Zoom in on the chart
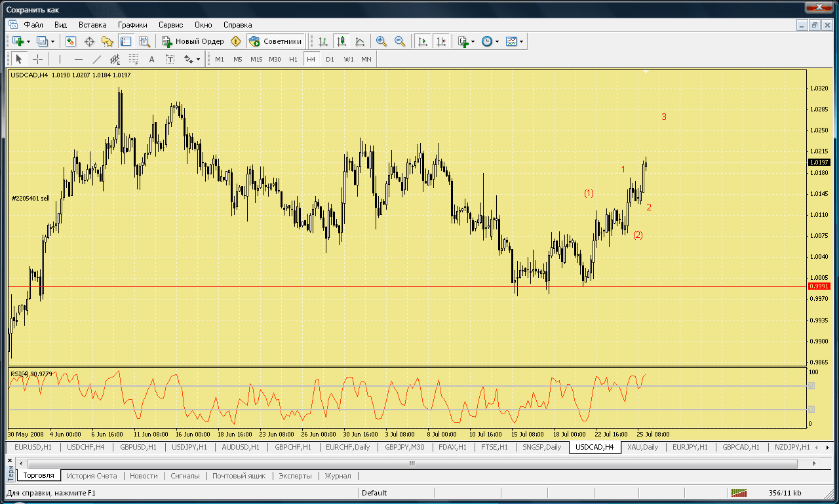Image resolution: width=839 pixels, height=504 pixels. 381,41
